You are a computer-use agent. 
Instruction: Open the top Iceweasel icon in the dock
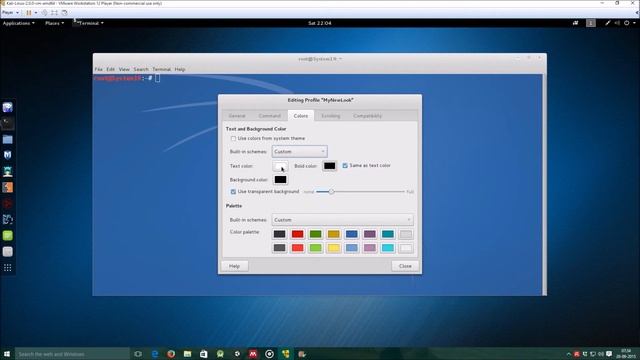tap(8, 107)
